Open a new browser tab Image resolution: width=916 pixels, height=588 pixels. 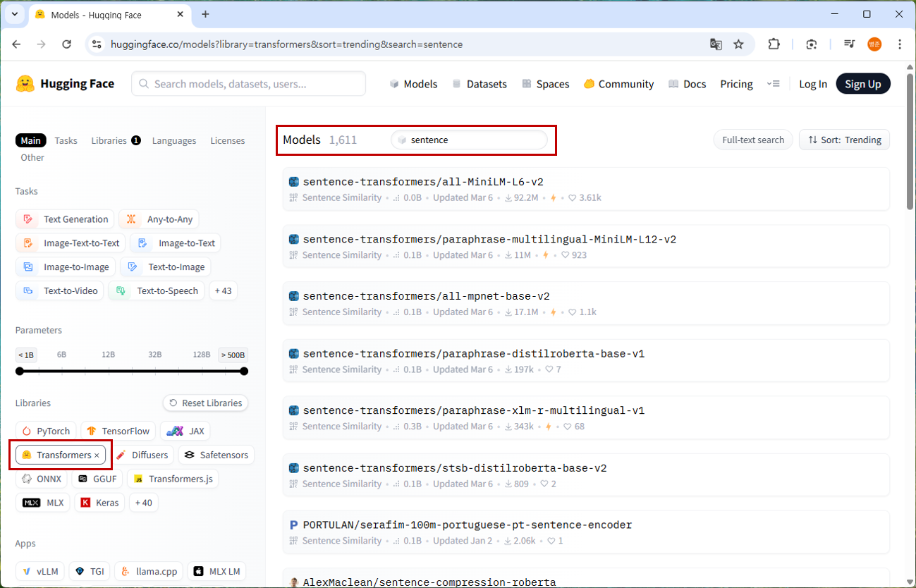click(x=205, y=14)
